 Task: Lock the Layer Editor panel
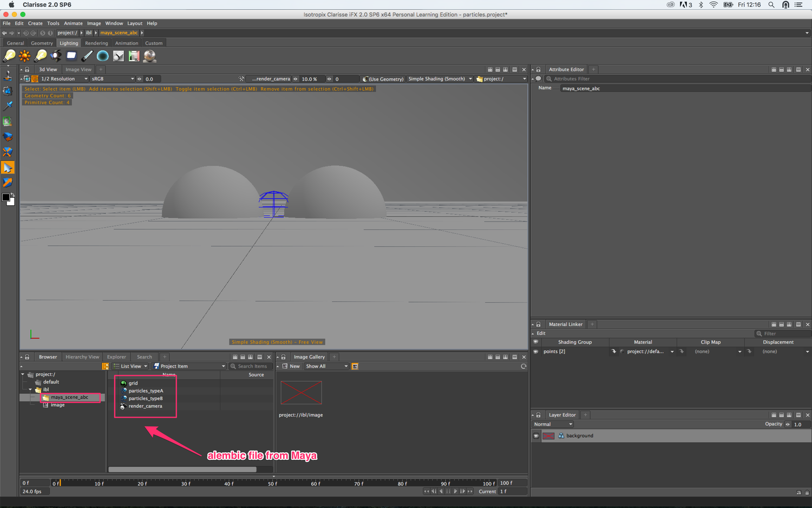click(538, 415)
